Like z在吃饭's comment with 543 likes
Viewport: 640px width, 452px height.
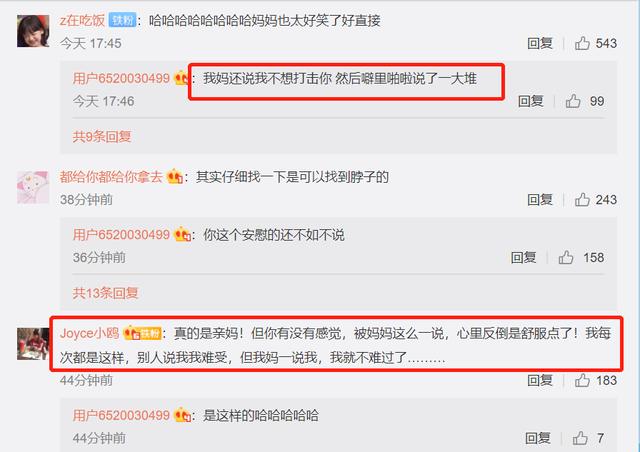pyautogui.click(x=582, y=43)
